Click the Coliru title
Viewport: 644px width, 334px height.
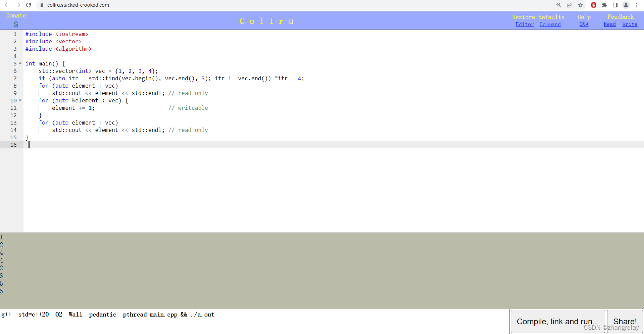coord(267,21)
